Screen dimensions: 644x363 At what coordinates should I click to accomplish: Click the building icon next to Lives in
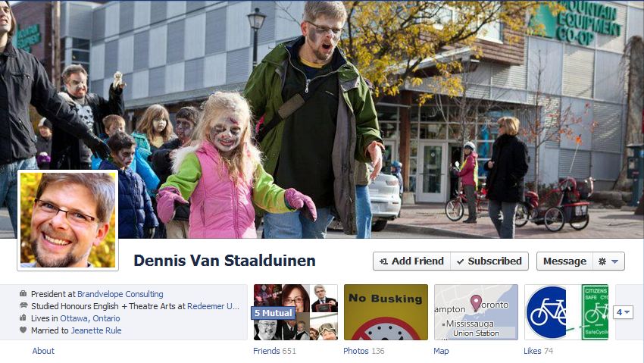pos(23,318)
